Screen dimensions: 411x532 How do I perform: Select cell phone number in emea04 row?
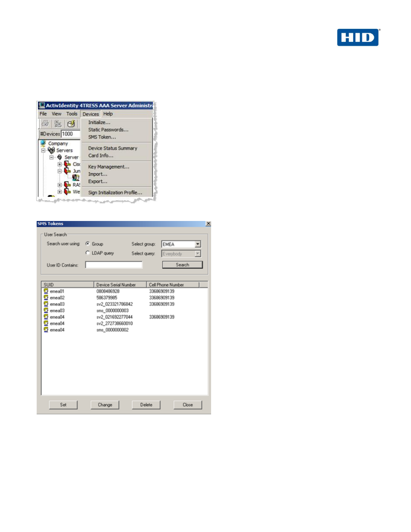tap(162, 317)
